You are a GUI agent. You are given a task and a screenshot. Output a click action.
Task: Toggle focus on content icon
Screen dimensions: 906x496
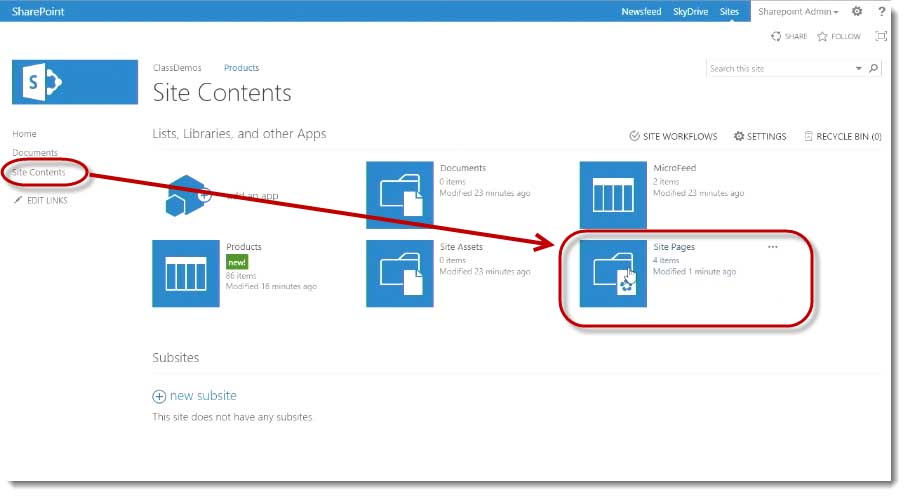pyautogui.click(x=881, y=36)
